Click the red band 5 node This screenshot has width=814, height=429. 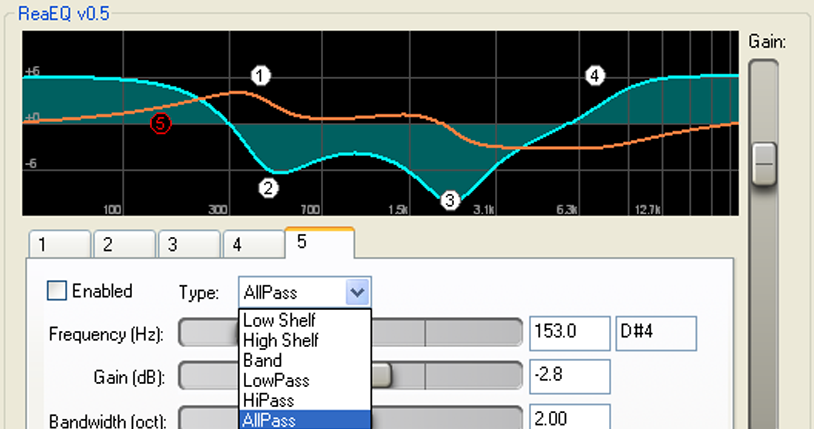(160, 123)
